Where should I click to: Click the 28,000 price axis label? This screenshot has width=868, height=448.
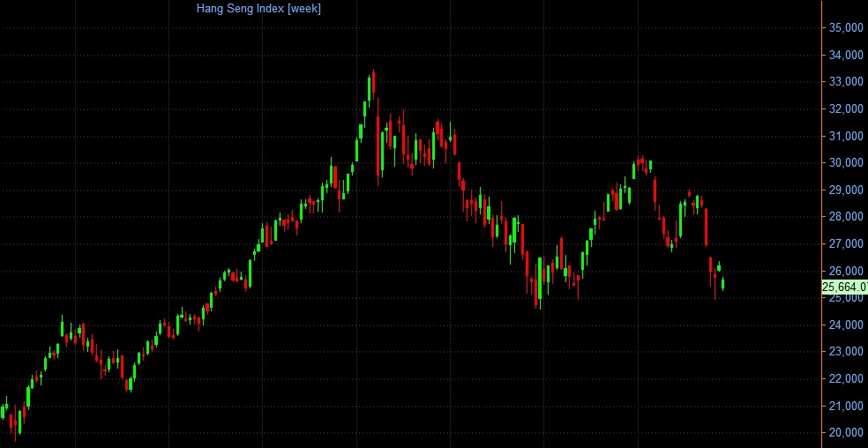[x=846, y=217]
